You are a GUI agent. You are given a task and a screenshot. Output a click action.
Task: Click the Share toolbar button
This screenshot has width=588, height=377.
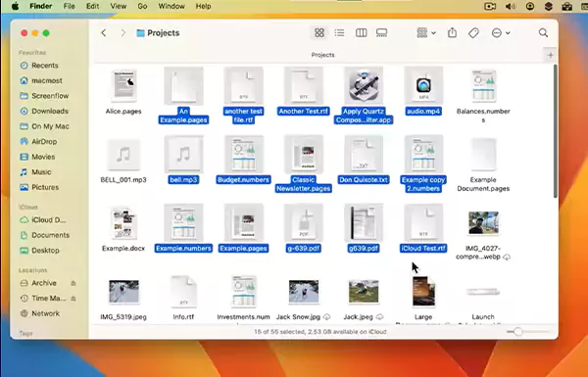click(x=452, y=33)
